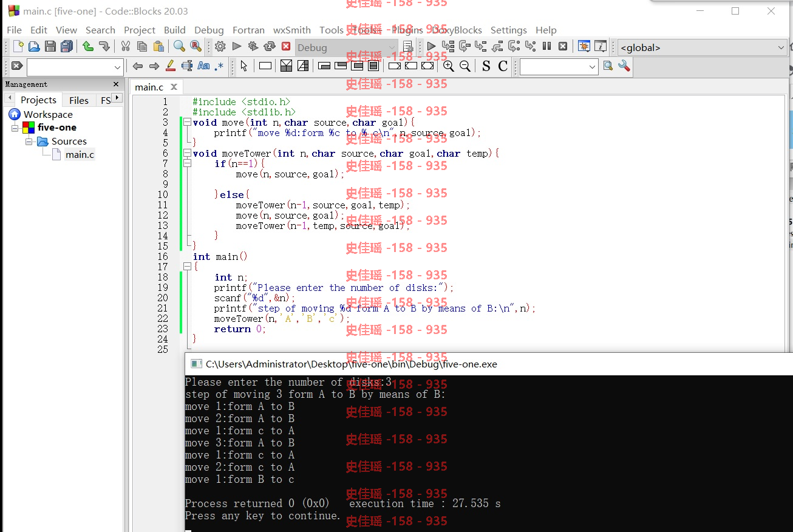Toggle highlight occurrences with pencil icon
Screen dimensions: 793x532
click(171, 66)
